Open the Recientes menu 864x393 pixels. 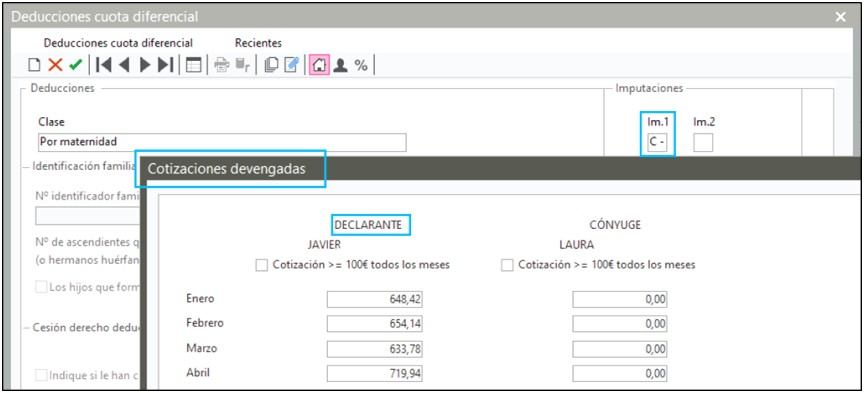tap(258, 43)
